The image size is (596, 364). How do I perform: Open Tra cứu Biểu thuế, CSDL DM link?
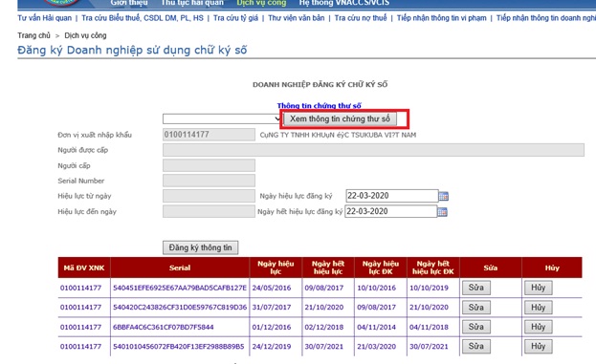[143, 18]
